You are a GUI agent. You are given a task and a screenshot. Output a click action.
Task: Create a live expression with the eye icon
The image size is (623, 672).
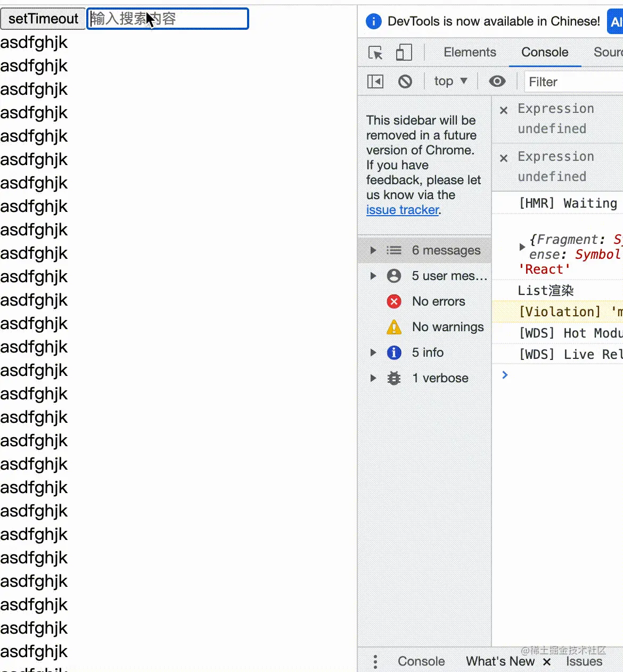click(497, 81)
